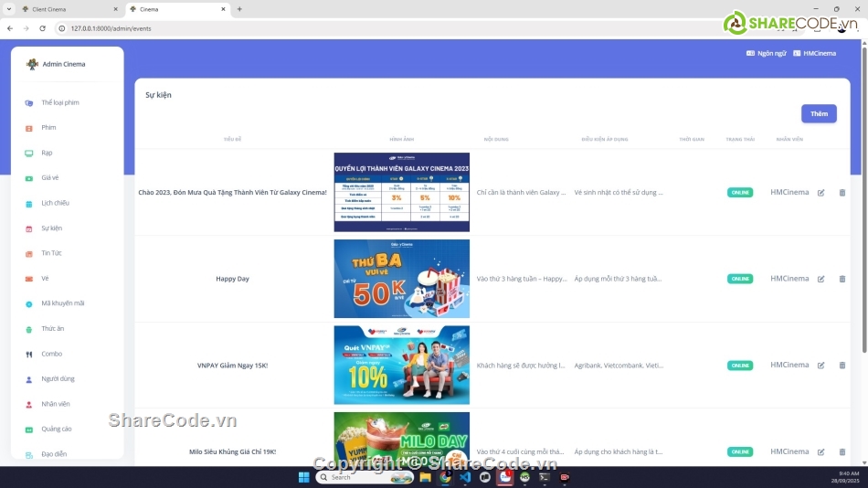Open the Thứ Ba 50K thumbnail
The height and width of the screenshot is (488, 868).
click(401, 279)
